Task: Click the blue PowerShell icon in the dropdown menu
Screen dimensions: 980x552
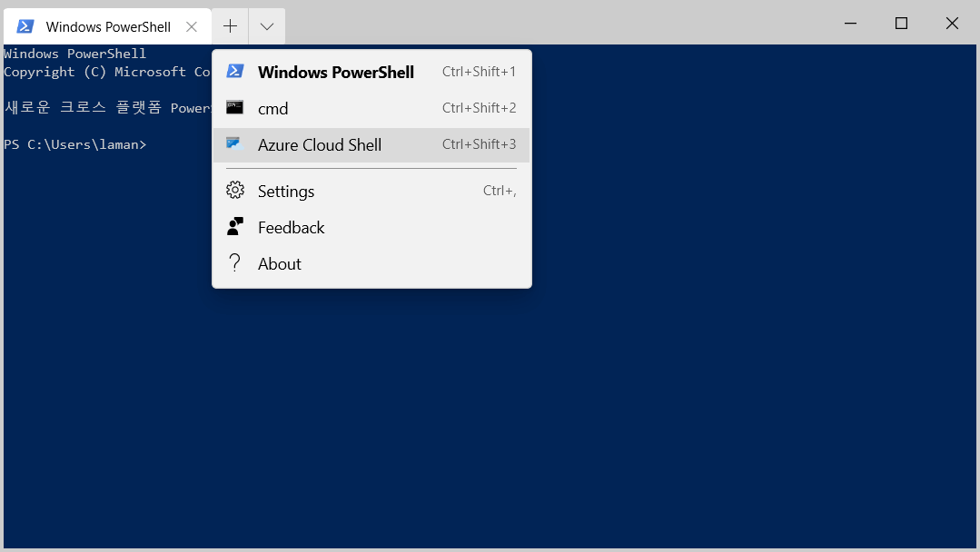Action: (235, 72)
